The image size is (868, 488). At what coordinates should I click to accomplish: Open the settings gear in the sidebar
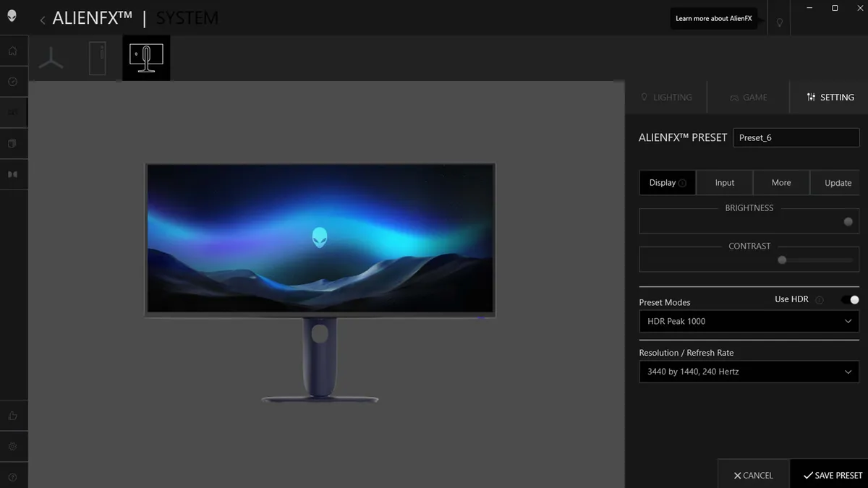click(x=13, y=447)
